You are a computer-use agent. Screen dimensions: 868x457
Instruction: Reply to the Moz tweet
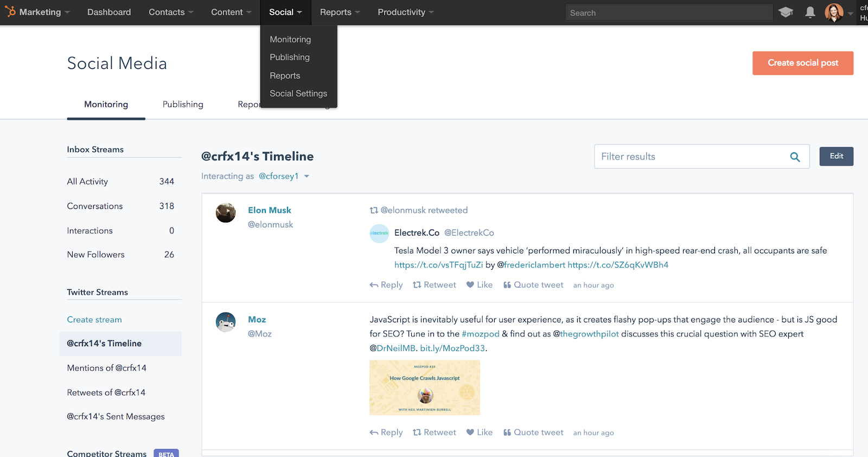(x=386, y=433)
